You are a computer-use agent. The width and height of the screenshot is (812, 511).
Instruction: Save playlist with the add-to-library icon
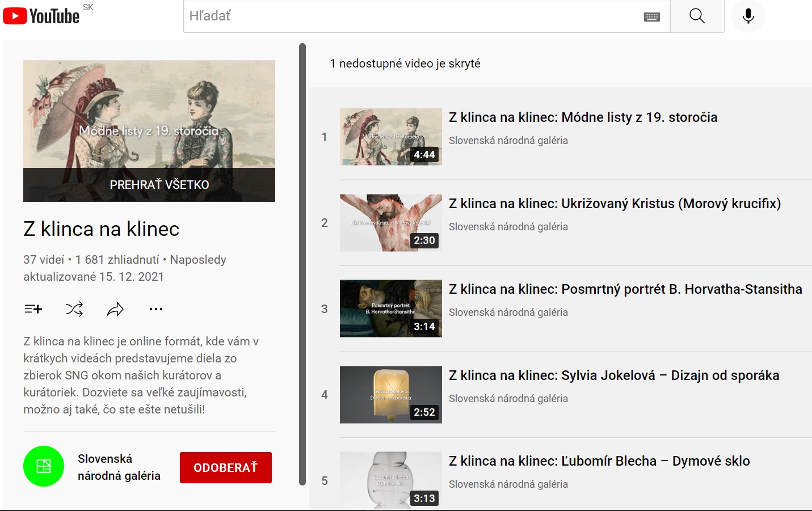point(33,309)
